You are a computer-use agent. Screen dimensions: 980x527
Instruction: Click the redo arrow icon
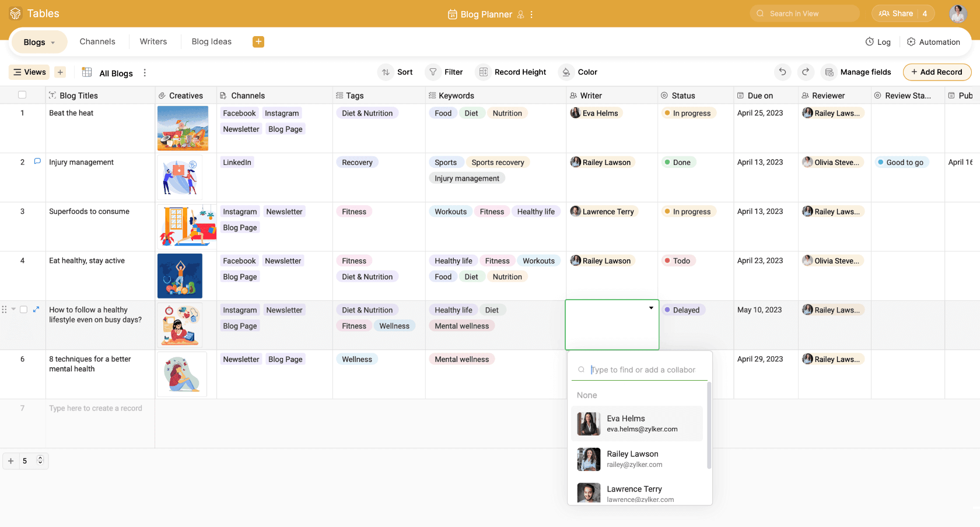click(x=806, y=72)
